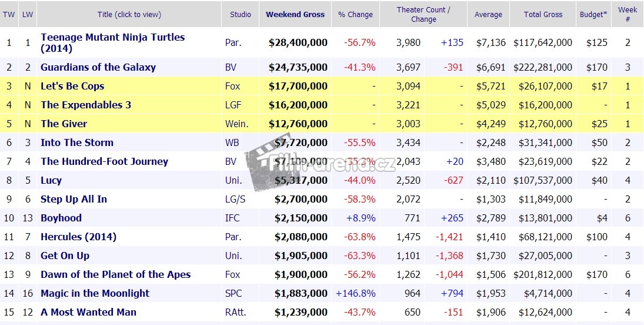Click the Title (click to view) header
Viewport: 644px width, 325px height.
point(129,15)
